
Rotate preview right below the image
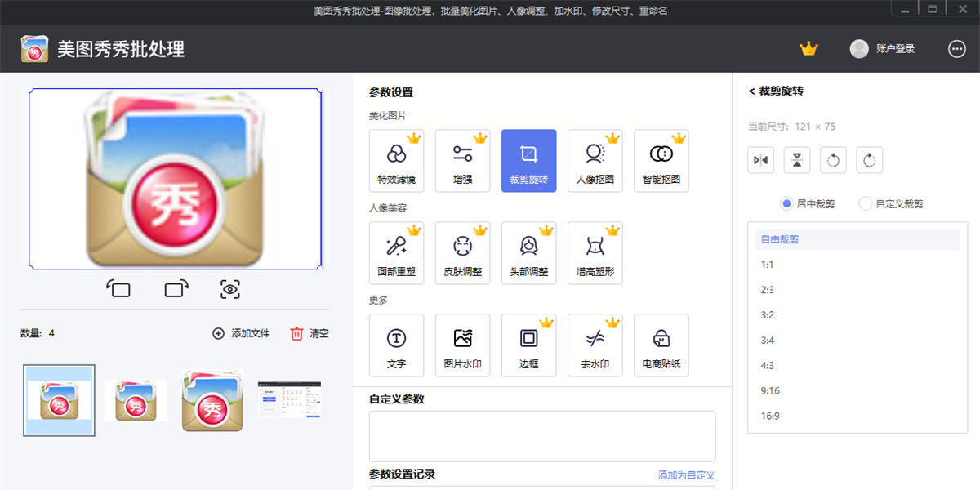(x=177, y=288)
